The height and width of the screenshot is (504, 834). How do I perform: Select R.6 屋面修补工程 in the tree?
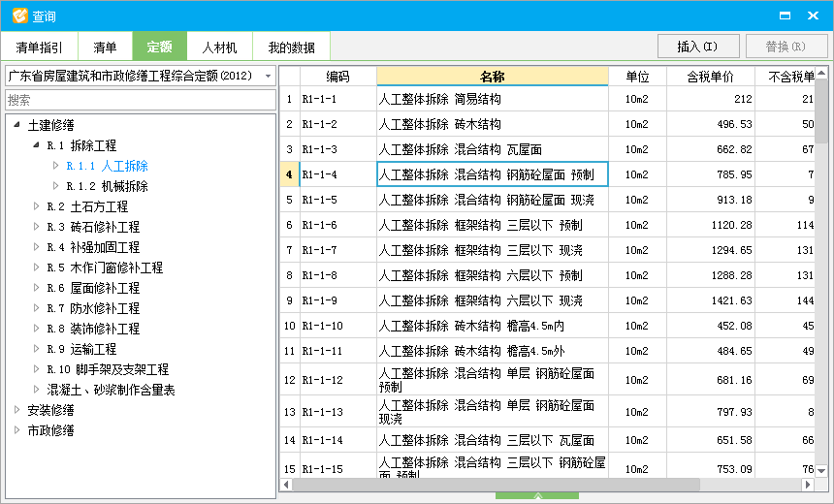tap(93, 288)
